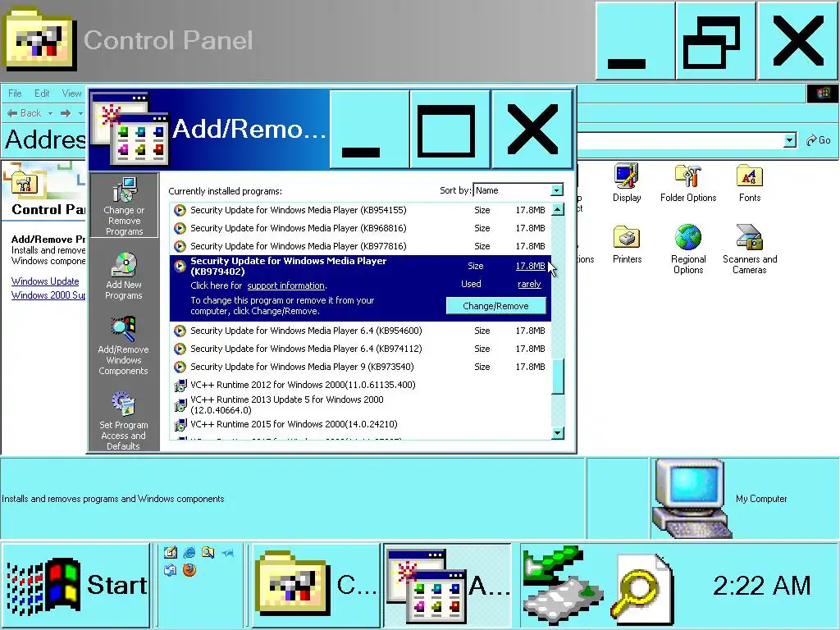Click the 2:22 AM clock
Image resolution: width=840 pixels, height=630 pixels.
coord(762,585)
